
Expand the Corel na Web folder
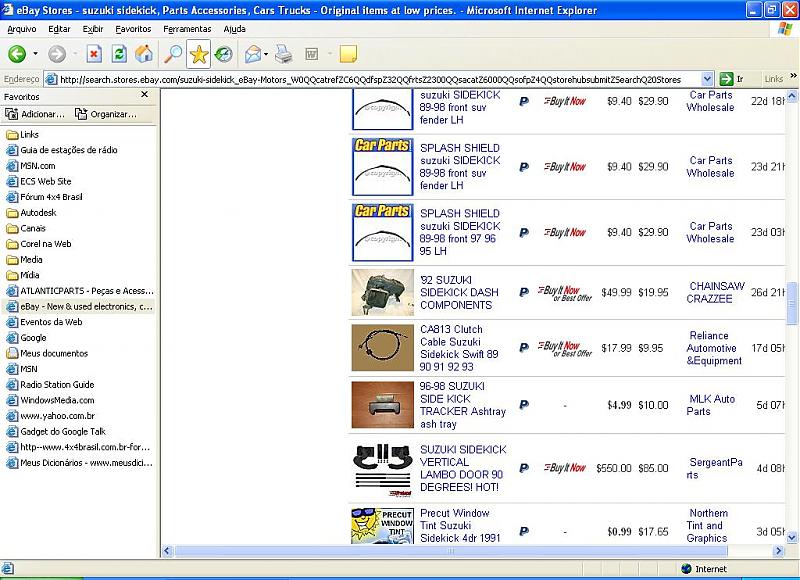39,244
